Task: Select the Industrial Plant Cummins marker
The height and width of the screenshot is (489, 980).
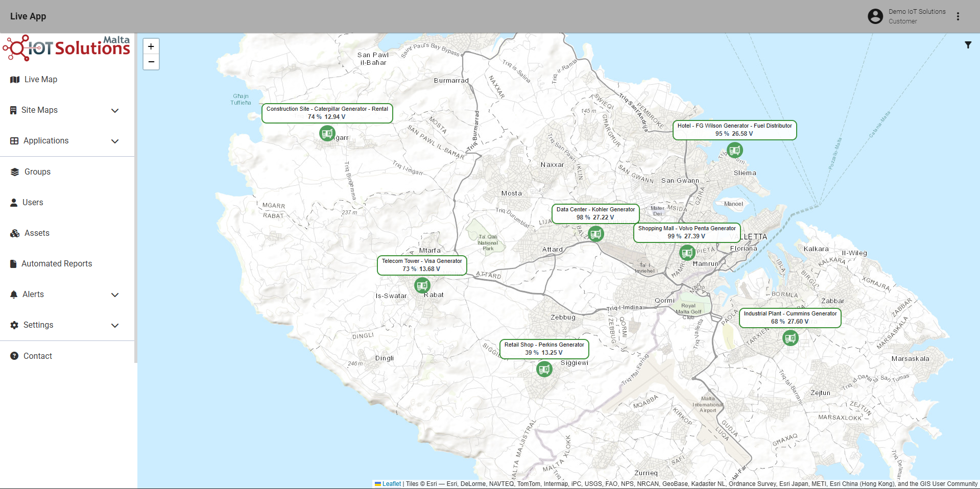Action: click(x=791, y=338)
